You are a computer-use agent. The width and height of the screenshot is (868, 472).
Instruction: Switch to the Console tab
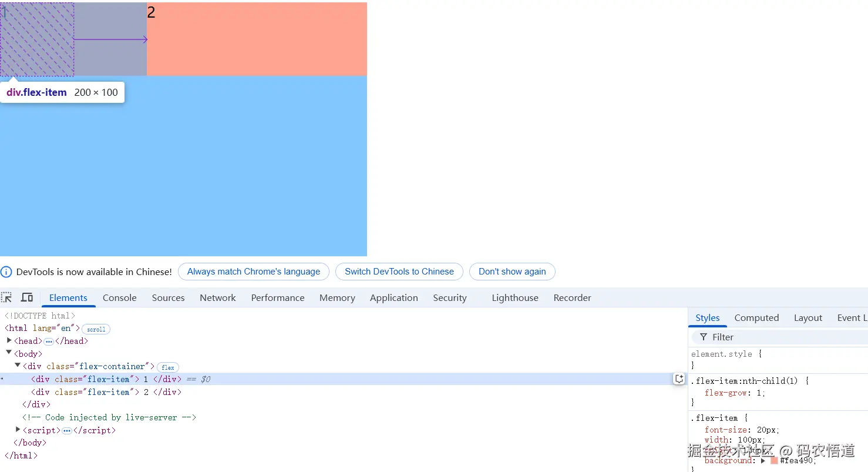[119, 297]
